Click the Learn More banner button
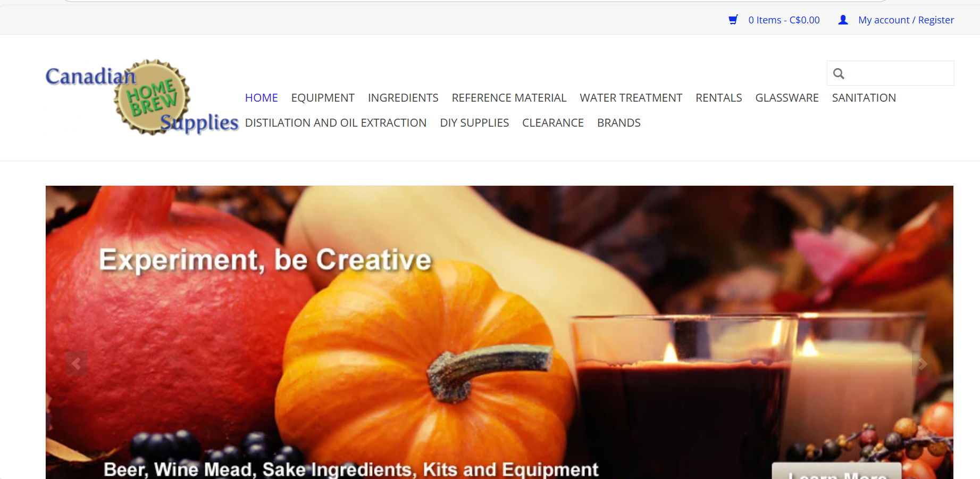This screenshot has width=980, height=479. [837, 472]
